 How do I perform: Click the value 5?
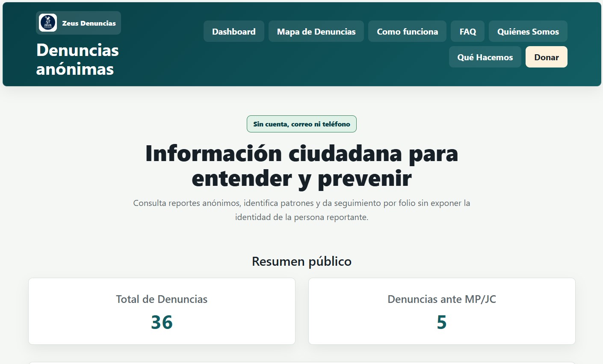[442, 322]
